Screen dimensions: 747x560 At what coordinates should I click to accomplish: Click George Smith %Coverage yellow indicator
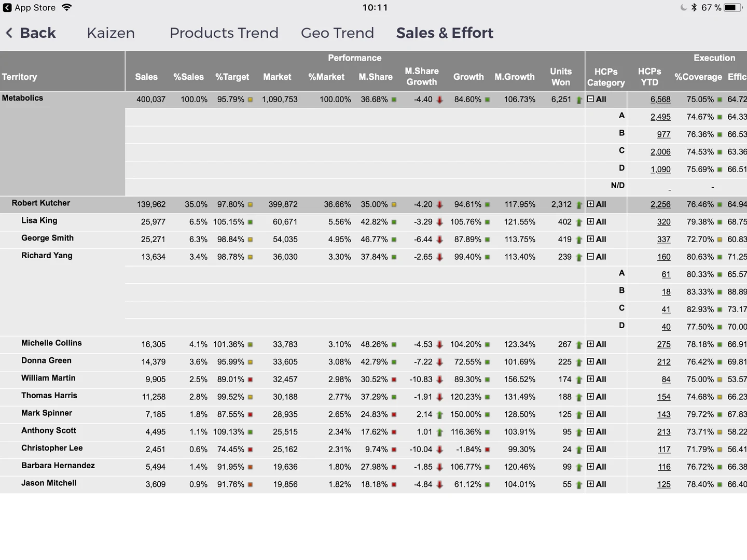pos(720,240)
